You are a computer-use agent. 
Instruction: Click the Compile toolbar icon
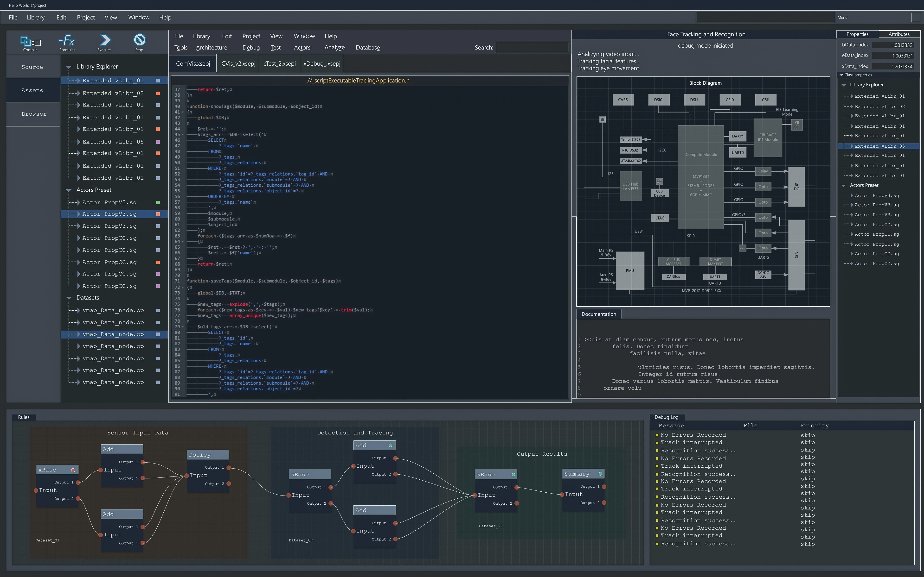pyautogui.click(x=30, y=42)
